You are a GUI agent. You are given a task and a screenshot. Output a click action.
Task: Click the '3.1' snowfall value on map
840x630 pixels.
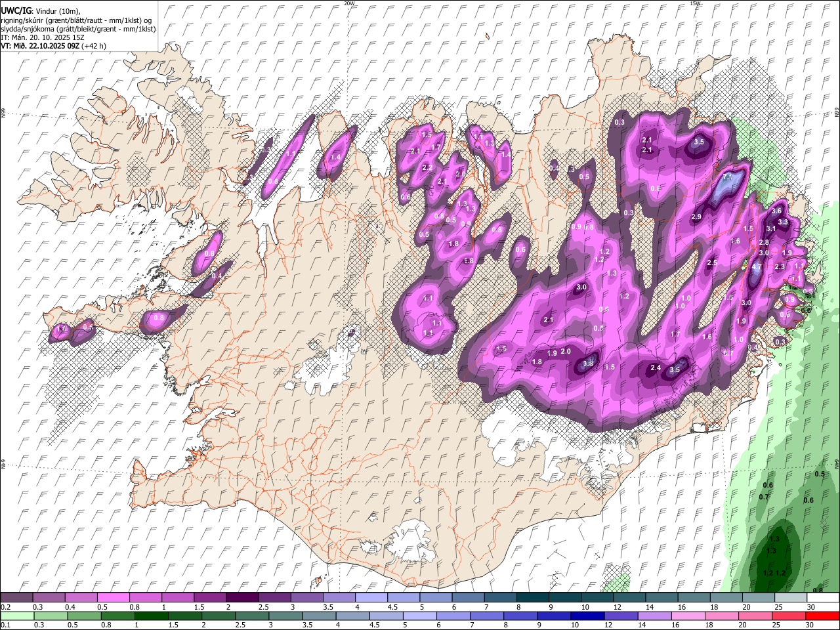771,229
